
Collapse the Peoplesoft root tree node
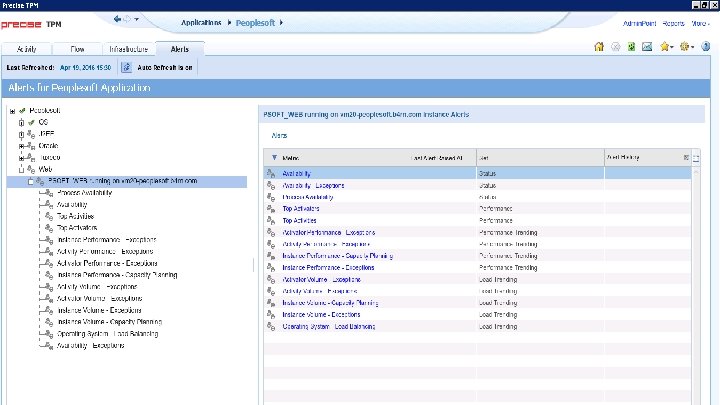point(12,111)
